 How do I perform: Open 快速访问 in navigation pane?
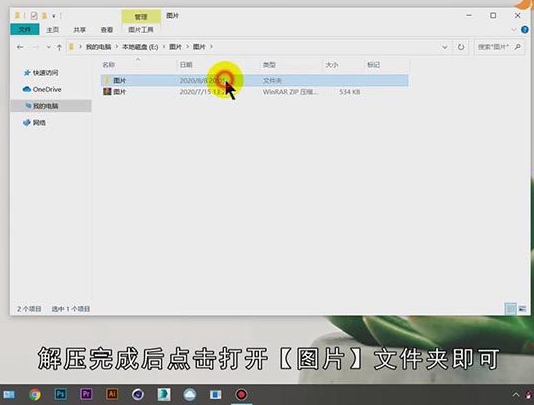(x=41, y=73)
